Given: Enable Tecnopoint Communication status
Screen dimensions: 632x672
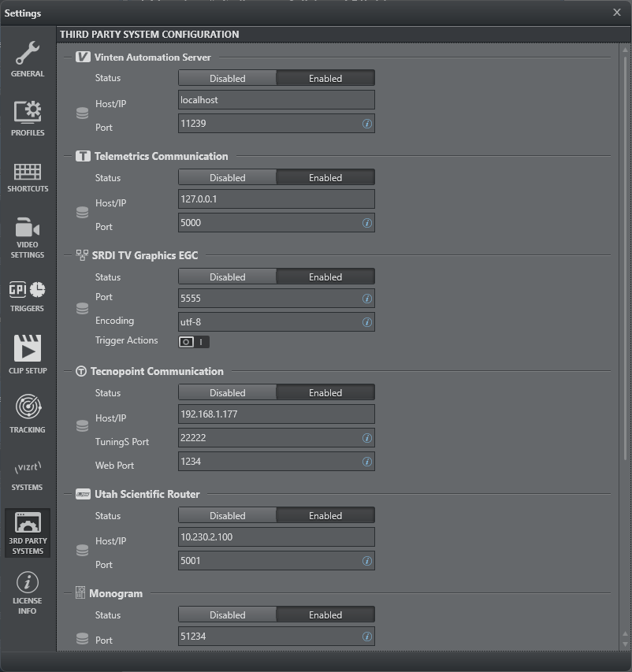Looking at the screenshot, I should [x=325, y=392].
